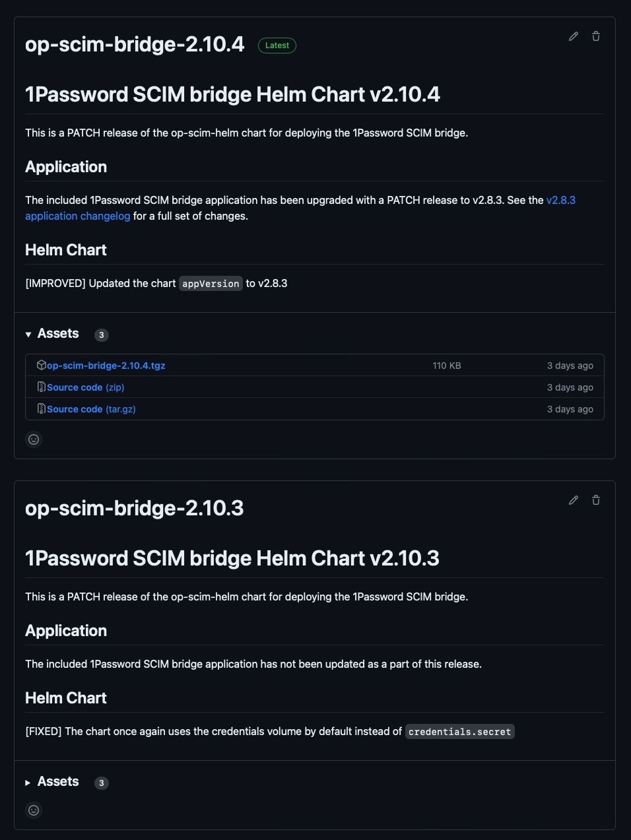Delete the op-scim-bridge-2.10.4 release
Screen dimensions: 631x840
click(x=595, y=36)
